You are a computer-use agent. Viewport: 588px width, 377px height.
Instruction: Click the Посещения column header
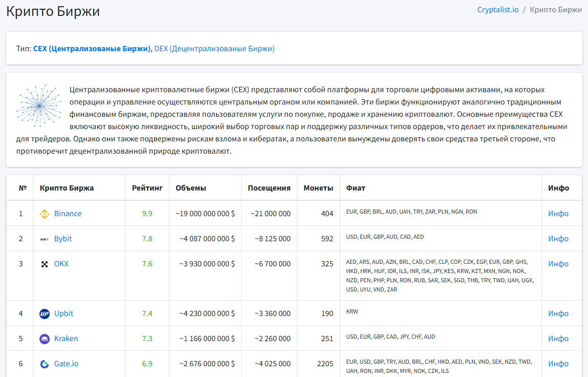point(269,188)
